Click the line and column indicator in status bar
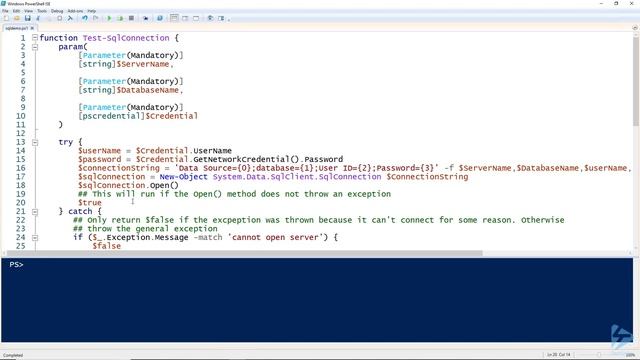 coord(558,355)
